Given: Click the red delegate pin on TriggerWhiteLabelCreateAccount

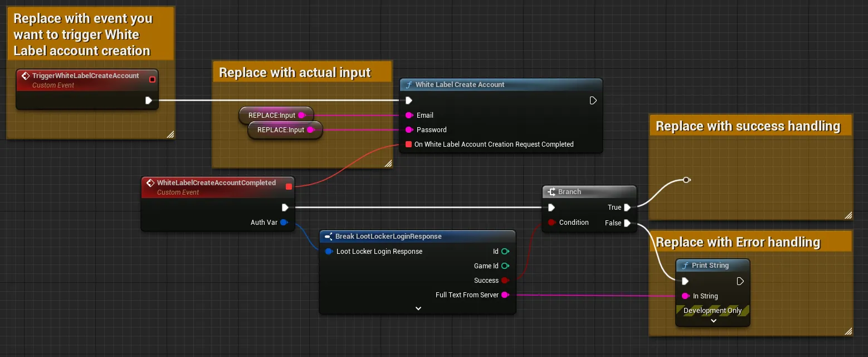Looking at the screenshot, I should click(152, 80).
